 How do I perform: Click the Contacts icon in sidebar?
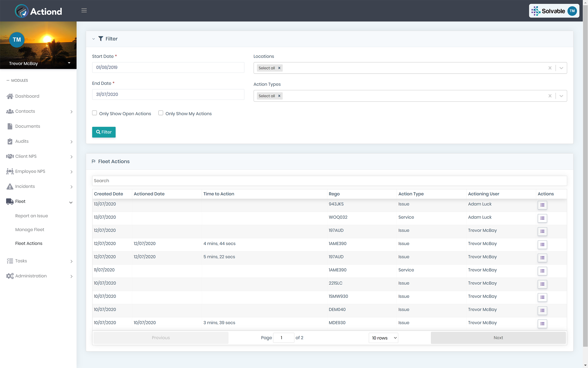click(10, 111)
